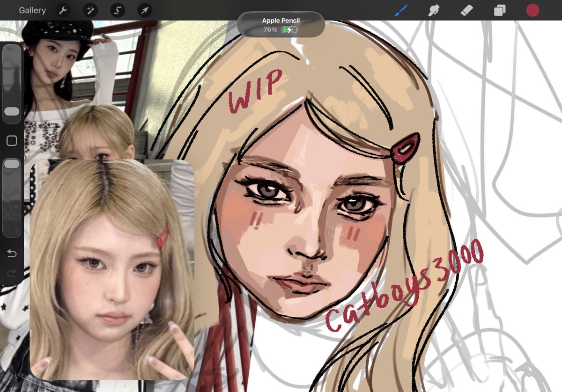Tap the floating blonde reference photo

pos(112,269)
